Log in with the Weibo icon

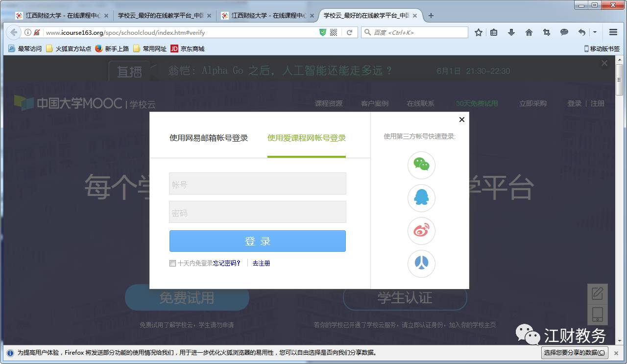pyautogui.click(x=421, y=231)
